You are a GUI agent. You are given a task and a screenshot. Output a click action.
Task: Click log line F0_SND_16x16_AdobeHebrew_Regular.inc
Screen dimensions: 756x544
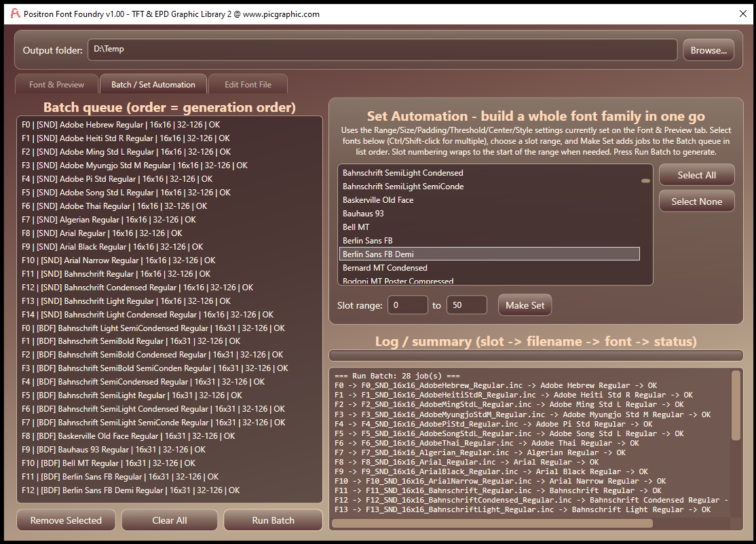[x=495, y=385]
